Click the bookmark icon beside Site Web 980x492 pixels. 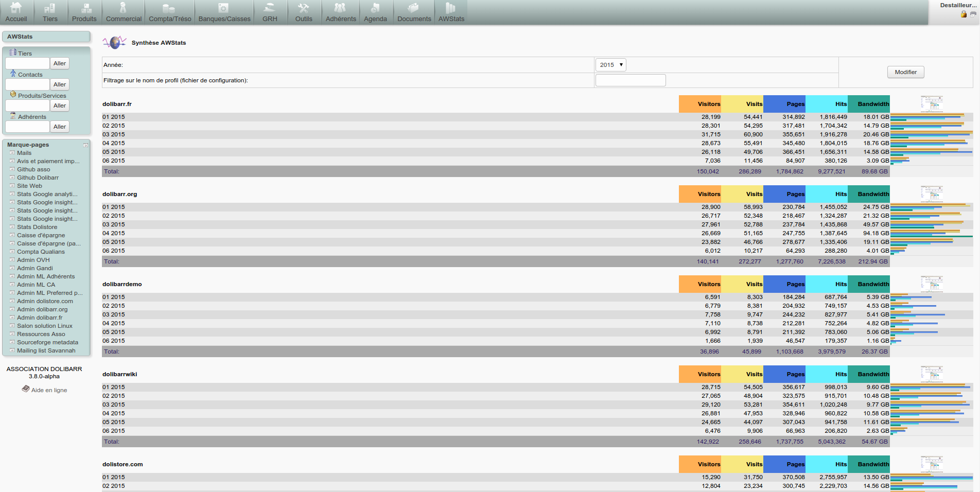[x=12, y=186]
